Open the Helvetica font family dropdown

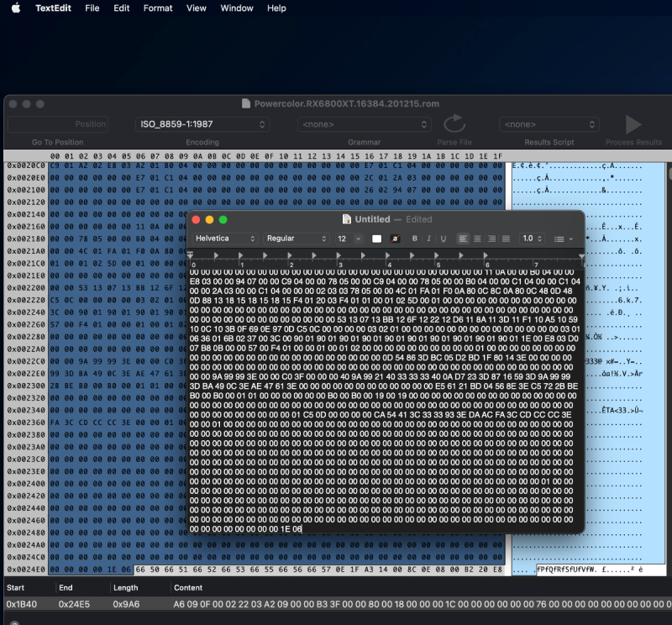[225, 239]
